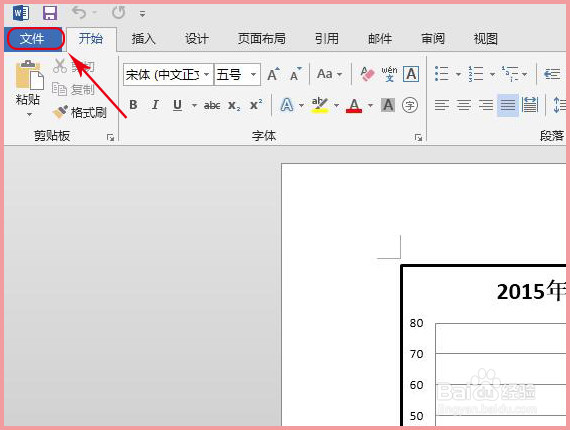This screenshot has height=430, width=570.
Task: Click the Character Border icon
Action: 411,74
